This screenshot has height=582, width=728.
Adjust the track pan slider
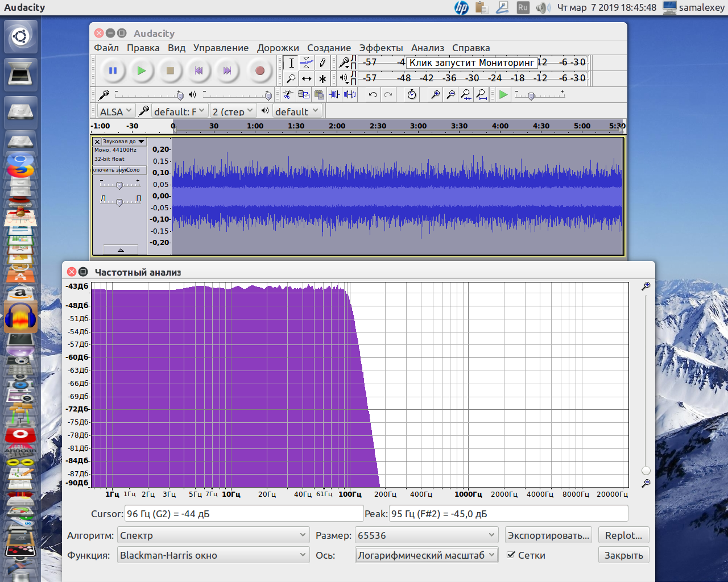click(x=119, y=201)
